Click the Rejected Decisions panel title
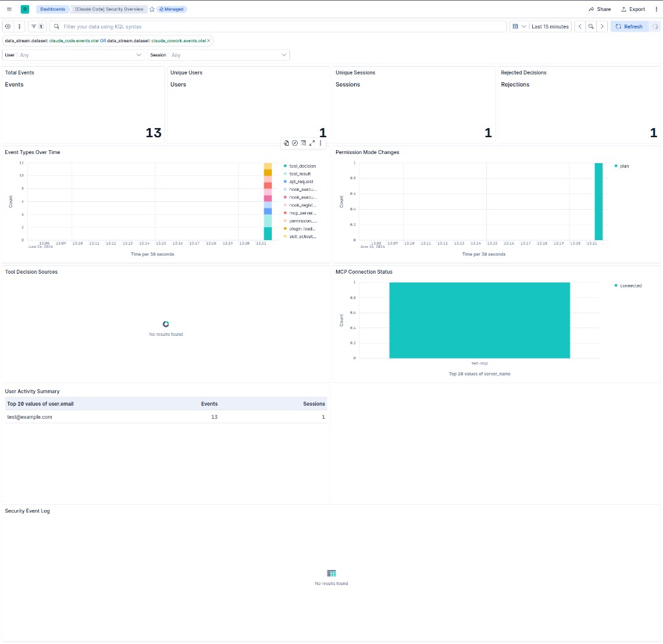Screen dimensions: 663x644 [523, 72]
